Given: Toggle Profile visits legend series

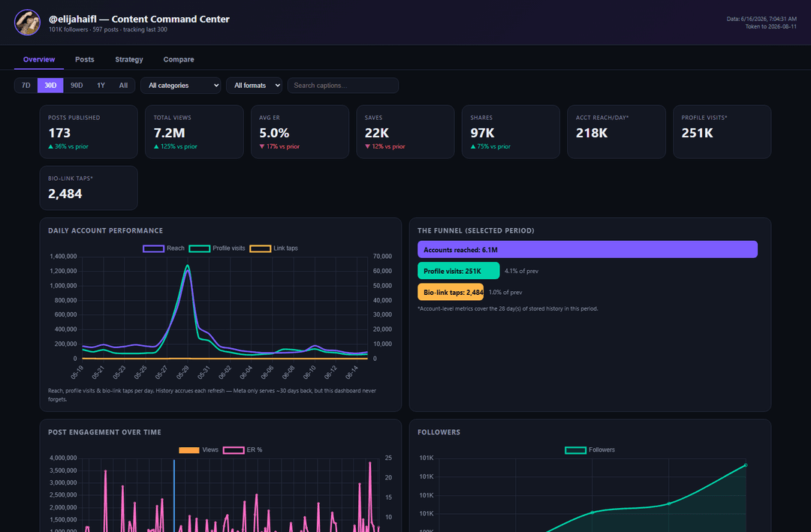Looking at the screenshot, I should pyautogui.click(x=217, y=248).
